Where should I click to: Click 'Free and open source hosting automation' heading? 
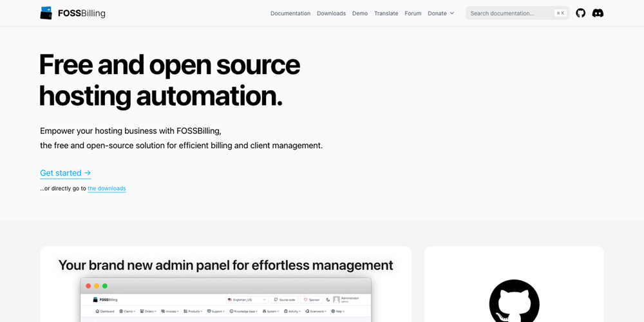click(169, 80)
